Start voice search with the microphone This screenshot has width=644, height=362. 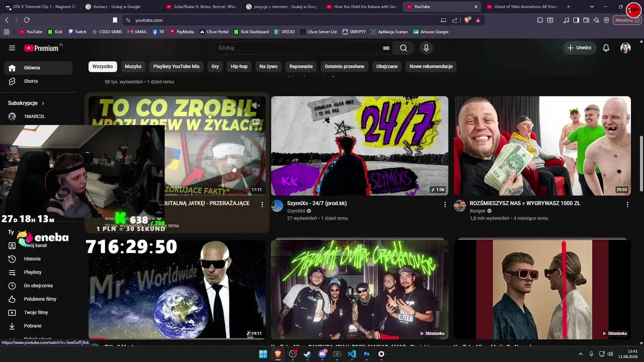[x=426, y=48]
